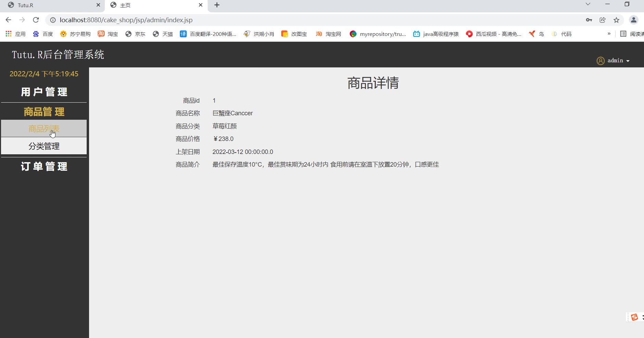Open the saved passwords key icon

[x=589, y=20]
